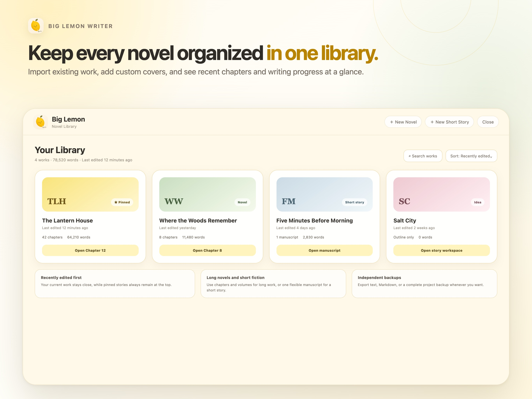The width and height of the screenshot is (532, 399).
Task: Open the TLH yellow cover thumbnail
Action: pos(90,194)
